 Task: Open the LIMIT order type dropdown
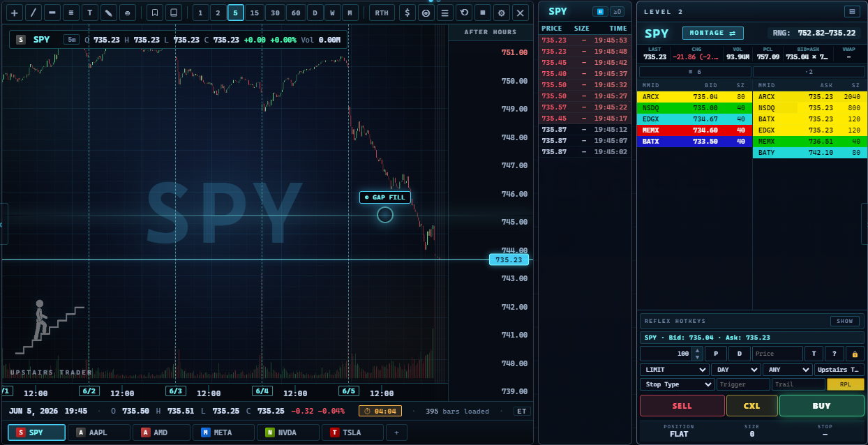click(675, 370)
